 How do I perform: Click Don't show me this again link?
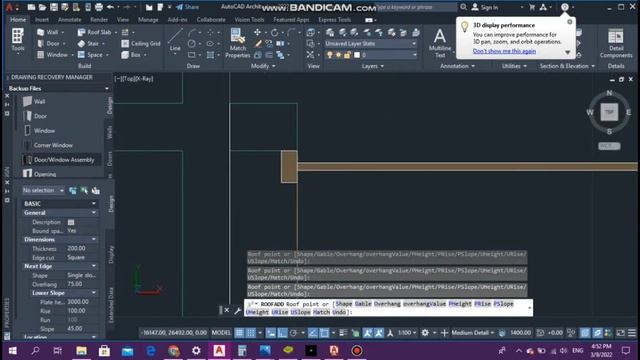(x=504, y=51)
